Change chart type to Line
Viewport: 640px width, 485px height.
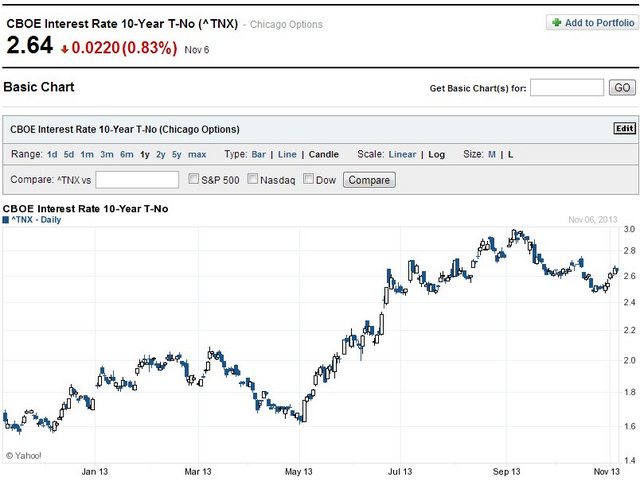pos(287,154)
